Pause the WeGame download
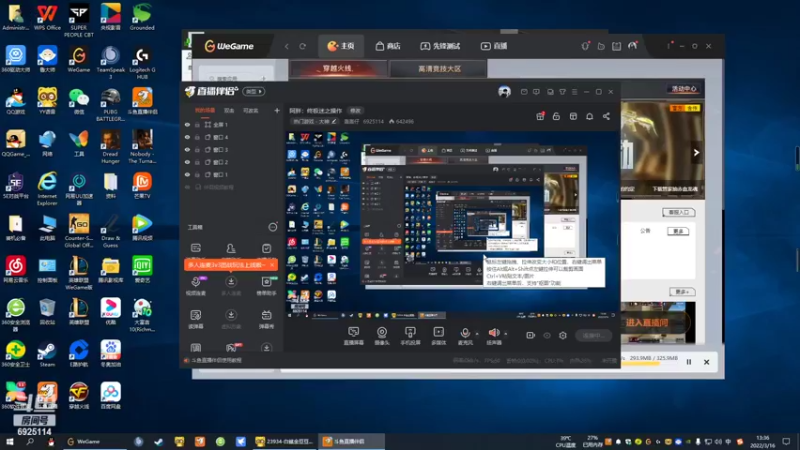 point(689,362)
